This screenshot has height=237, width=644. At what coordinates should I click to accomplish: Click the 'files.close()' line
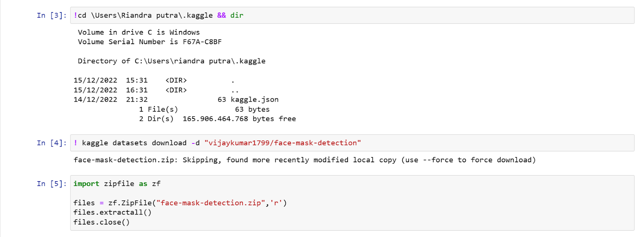tap(102, 222)
